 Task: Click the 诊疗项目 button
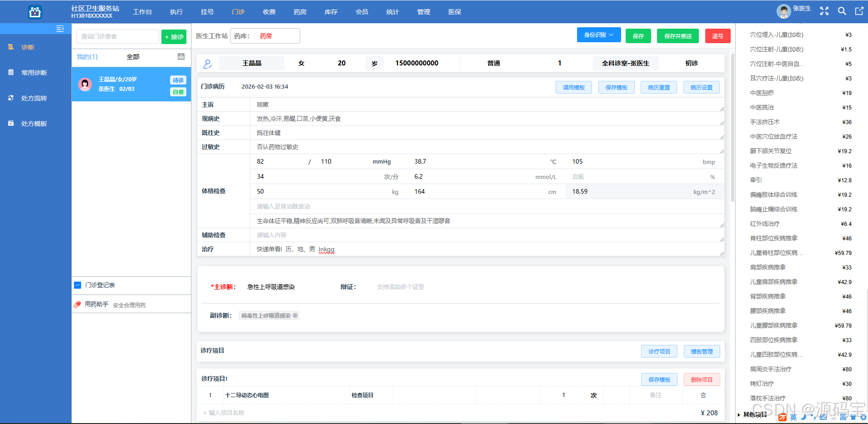[x=659, y=351]
